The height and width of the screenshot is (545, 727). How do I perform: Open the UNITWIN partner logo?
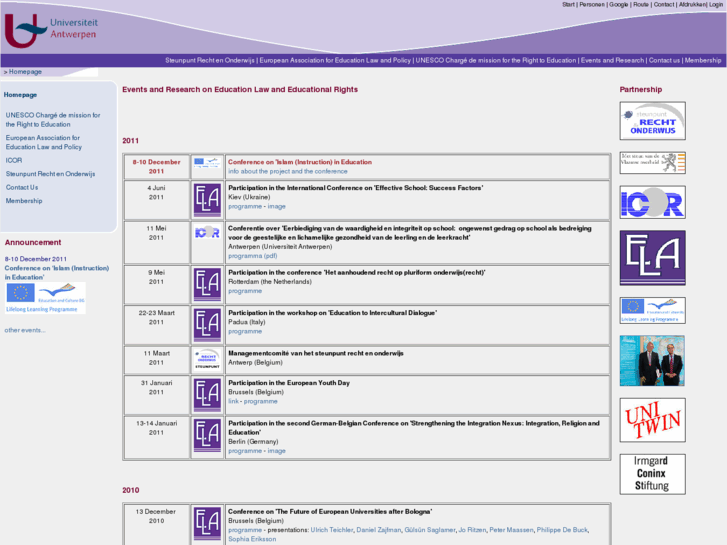tap(652, 420)
